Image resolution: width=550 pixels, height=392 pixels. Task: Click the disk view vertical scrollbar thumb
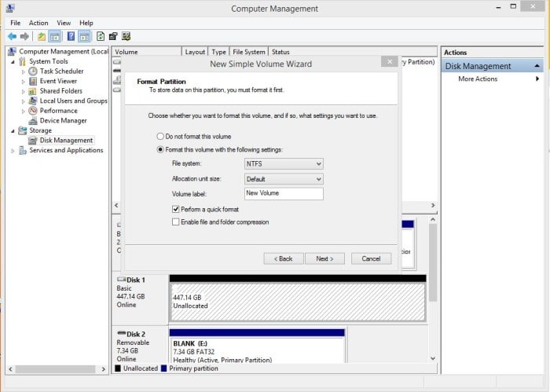(433, 262)
